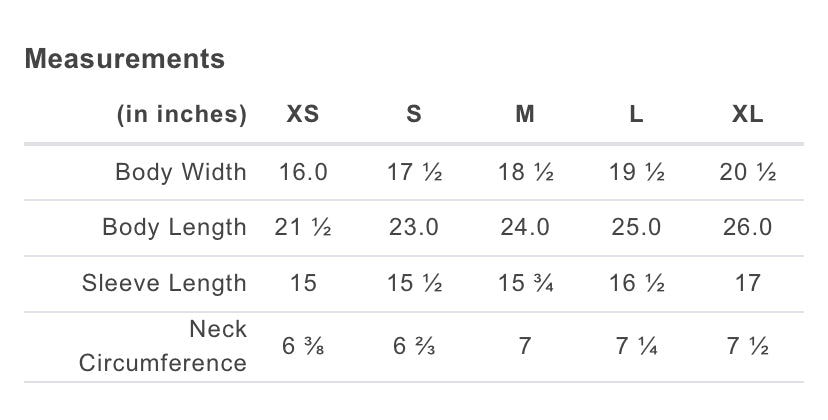Select the L size column header

636,114
